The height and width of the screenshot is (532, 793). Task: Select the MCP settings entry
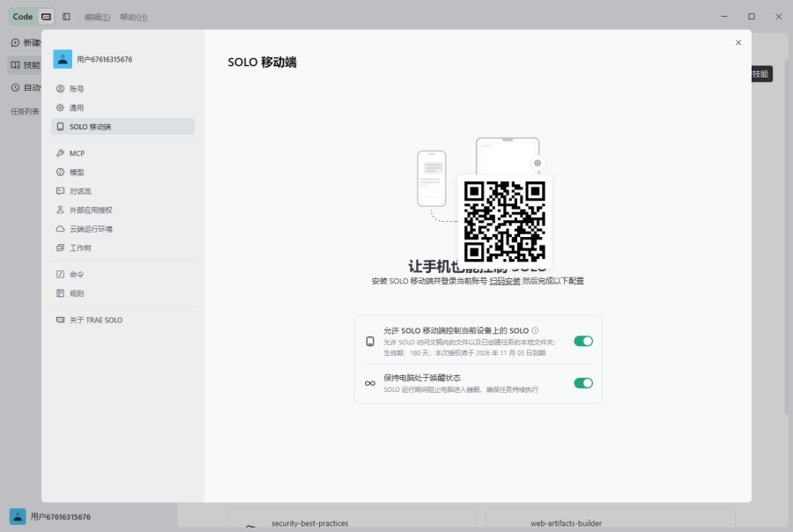122,153
